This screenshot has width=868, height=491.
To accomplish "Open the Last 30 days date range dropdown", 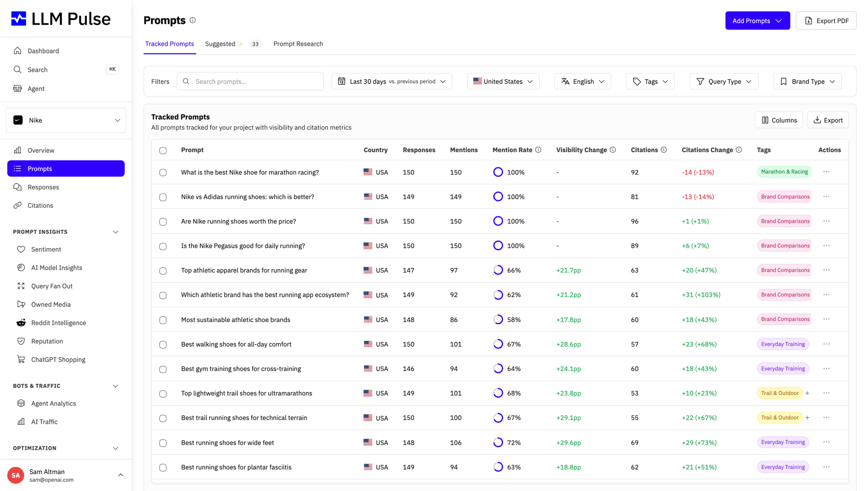I will (x=392, y=81).
